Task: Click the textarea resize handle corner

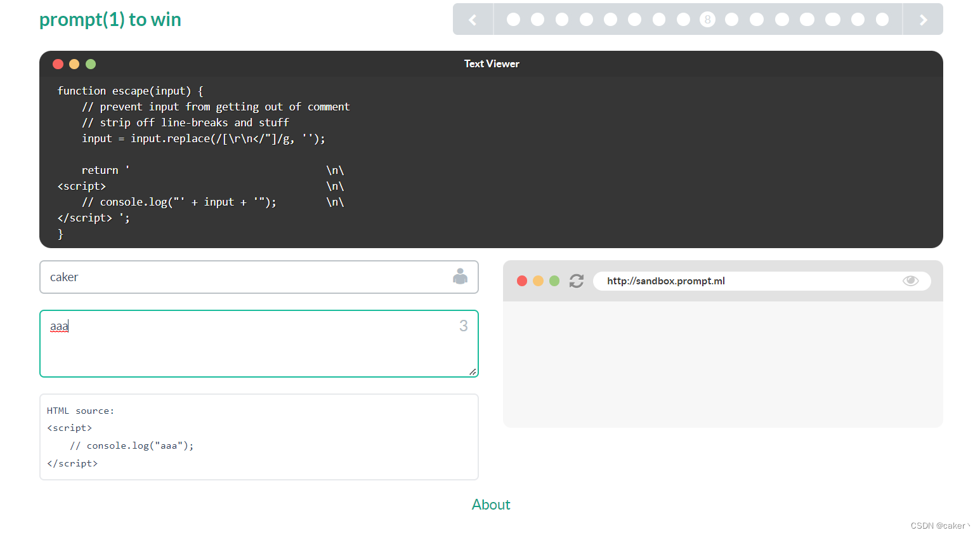Action: (473, 372)
